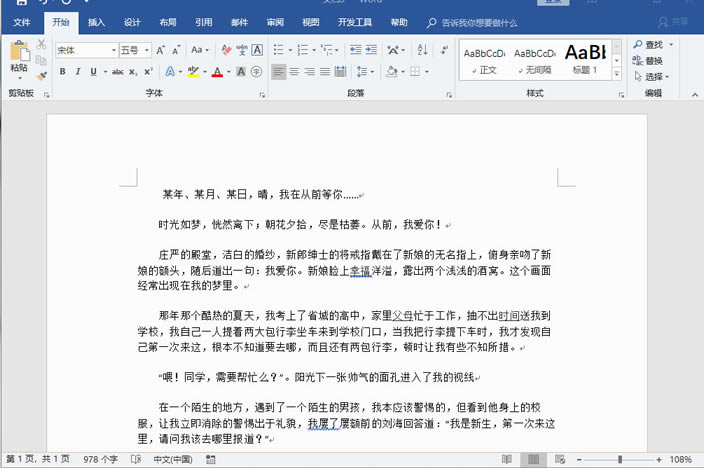
Task: Select the Format Painter brush
Action: [42, 76]
